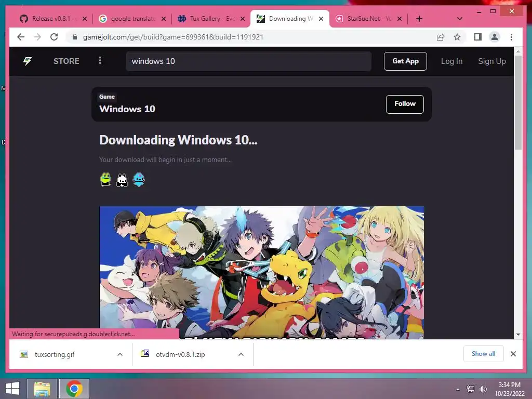The image size is (532, 399).
Task: Open Chrome's three-dot customize menu
Action: tap(511, 37)
